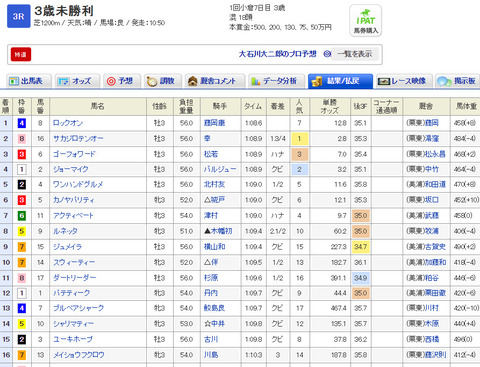Click the black frame 2 icon in ワンハンドグルメ row
Viewport: 480px width, 367px height.
coord(22,184)
